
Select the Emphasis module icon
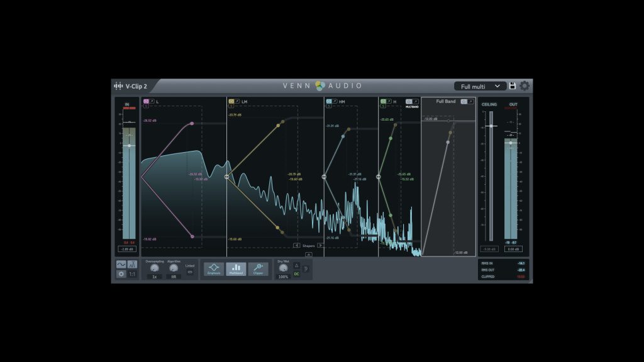tap(214, 269)
